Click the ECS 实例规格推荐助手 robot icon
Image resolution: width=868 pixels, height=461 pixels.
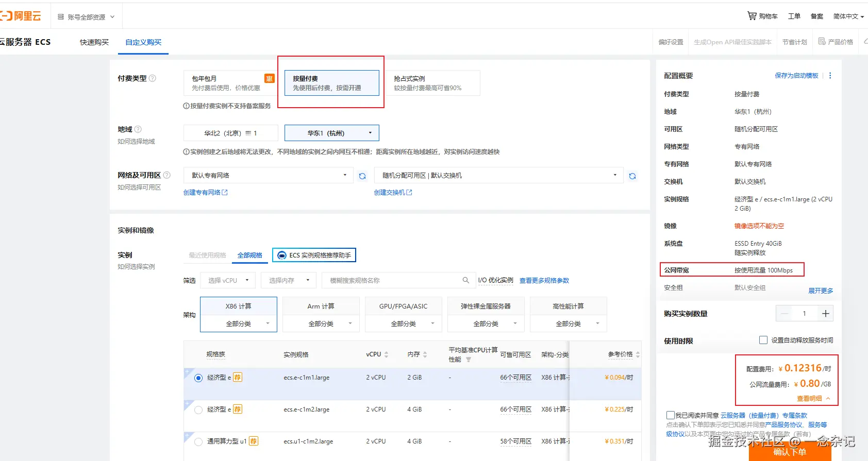click(x=282, y=255)
